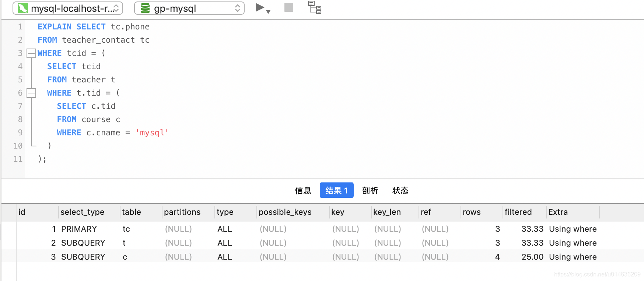Sort by the select_type column header

[90, 212]
